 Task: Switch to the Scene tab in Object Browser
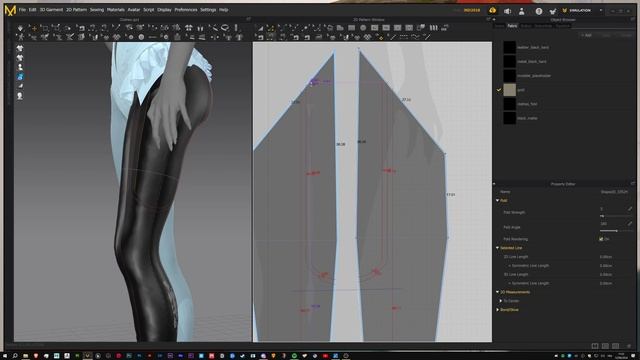(499, 26)
